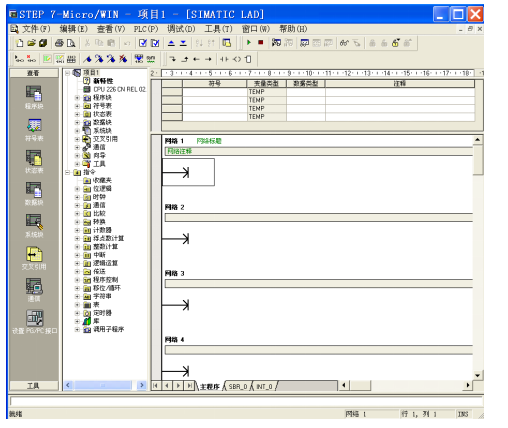Viewport: 508px width, 428px height.
Task: Expand the 调用子程序 tree node
Action: pos(77,330)
